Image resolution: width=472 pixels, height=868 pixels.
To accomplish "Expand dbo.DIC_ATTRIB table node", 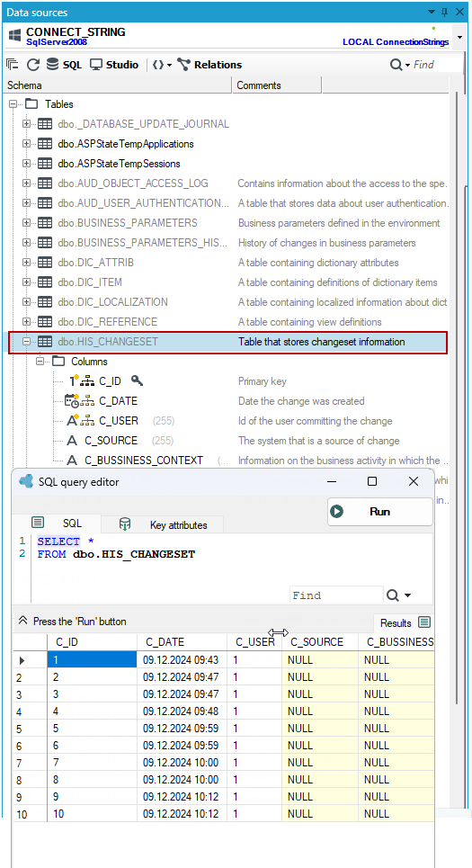I will [26, 263].
